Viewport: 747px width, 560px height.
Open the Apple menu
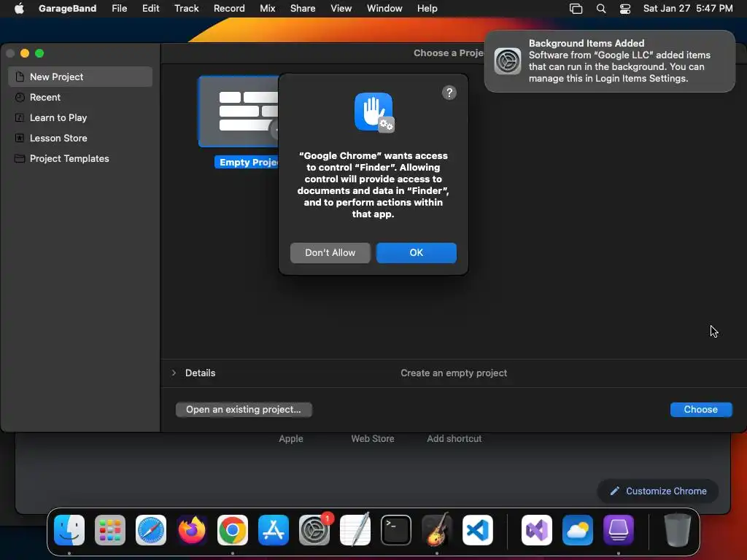pyautogui.click(x=19, y=9)
